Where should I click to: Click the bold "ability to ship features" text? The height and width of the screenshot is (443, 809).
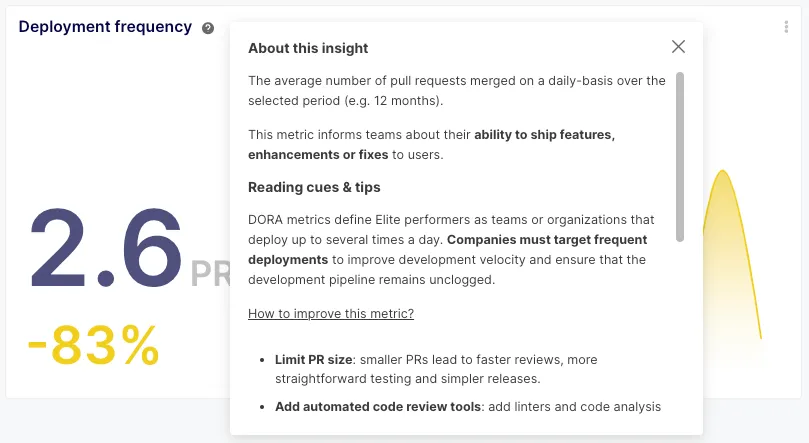click(544, 135)
